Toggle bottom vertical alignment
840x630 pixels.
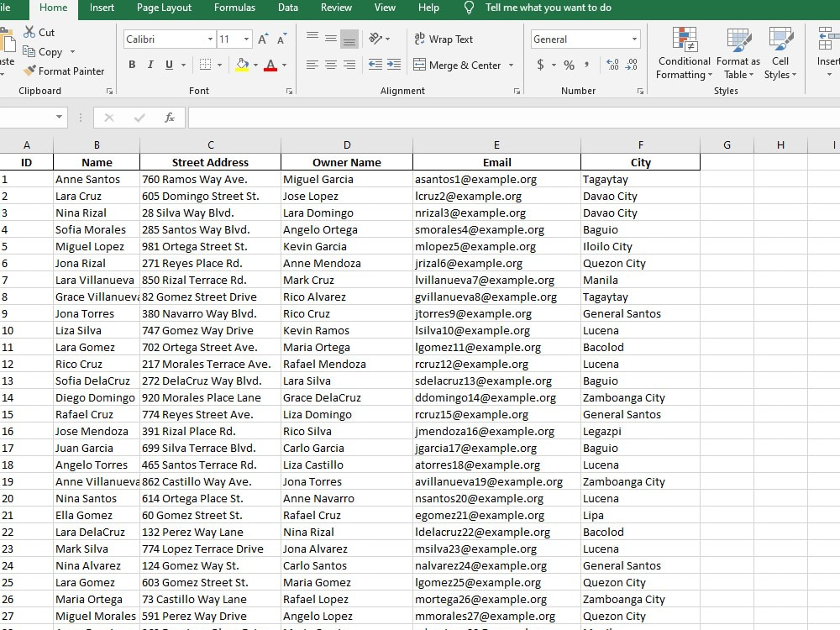[x=349, y=39]
